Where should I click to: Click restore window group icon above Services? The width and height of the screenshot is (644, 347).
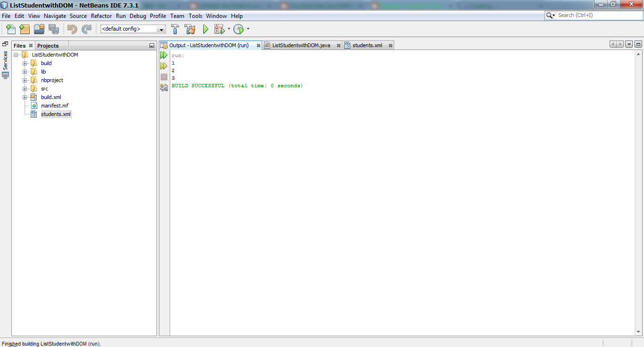coord(5,44)
